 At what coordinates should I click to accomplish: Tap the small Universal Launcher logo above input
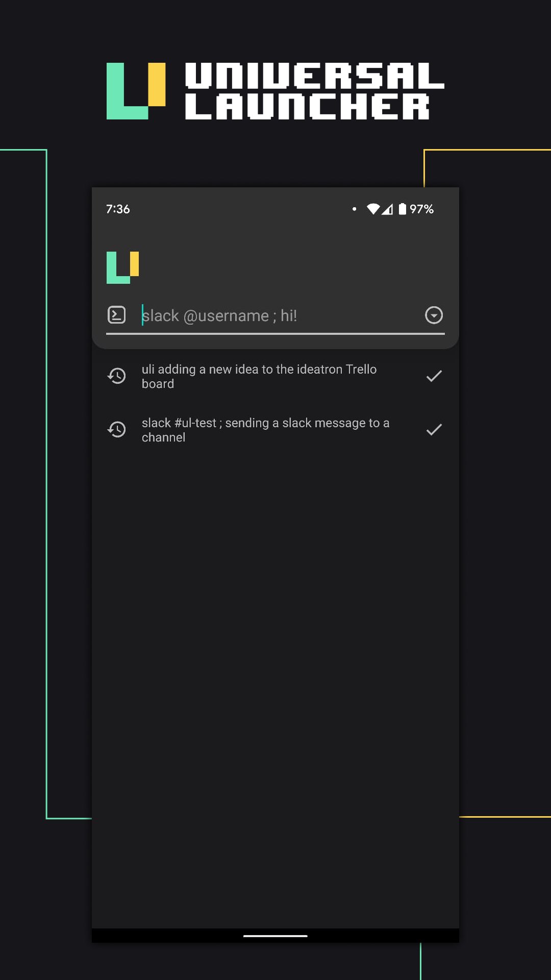pos(122,267)
